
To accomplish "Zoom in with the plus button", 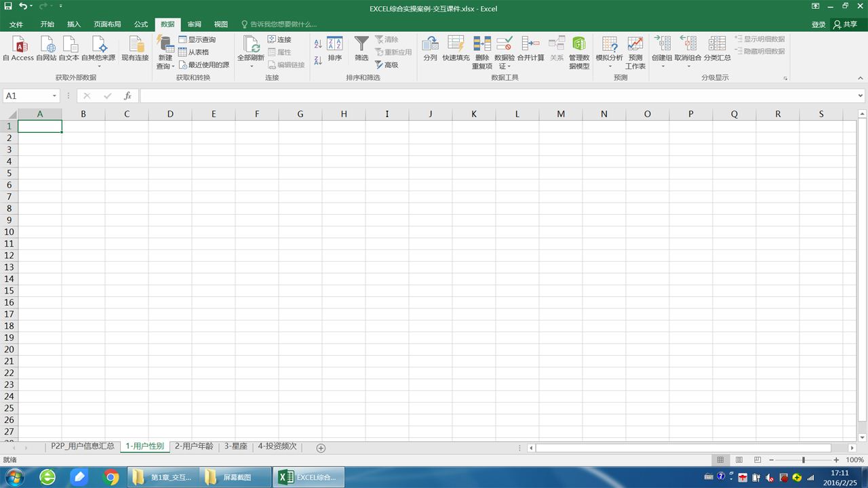I will click(836, 460).
